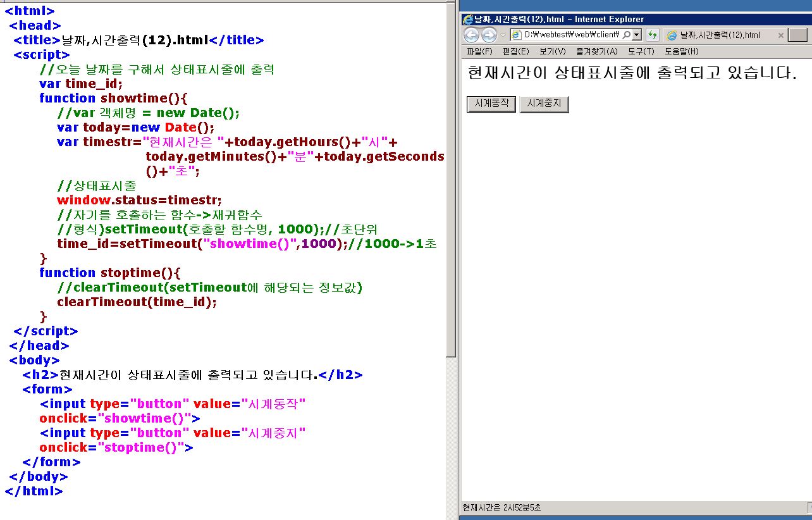This screenshot has width=812, height=520.
Task: Click the comment //상태표시줄 in code
Action: pos(97,185)
